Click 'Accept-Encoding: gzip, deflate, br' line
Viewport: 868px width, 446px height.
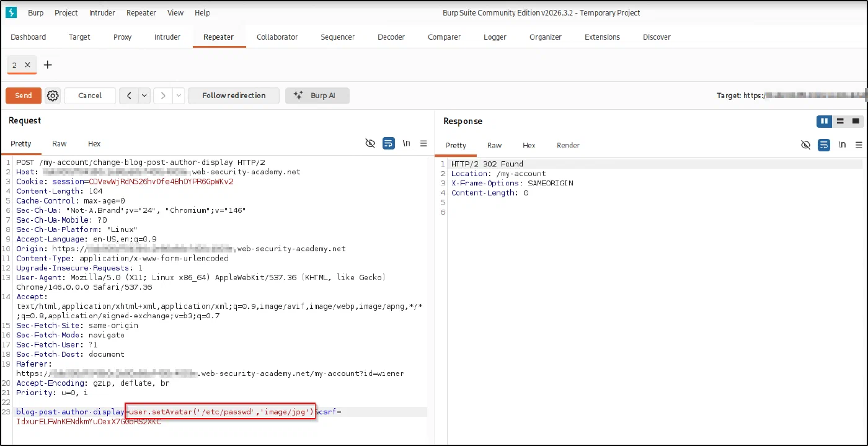[92, 383]
